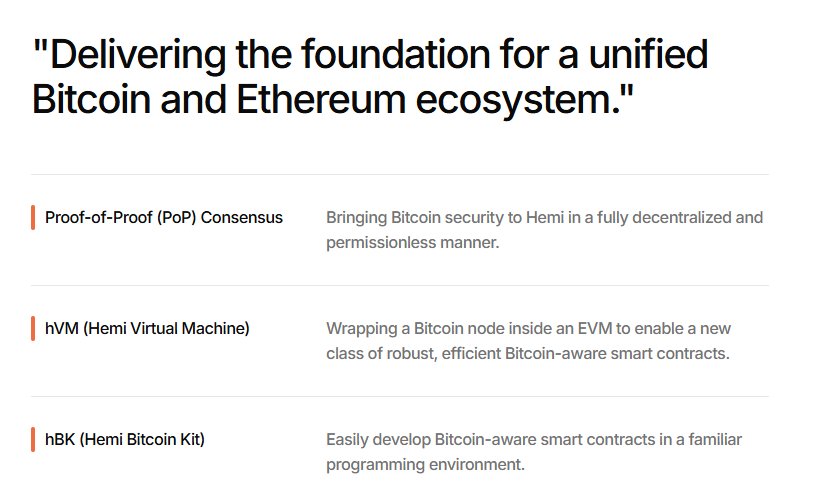
Task: Click the divider between PoP and hVM rows
Action: pyautogui.click(x=400, y=286)
